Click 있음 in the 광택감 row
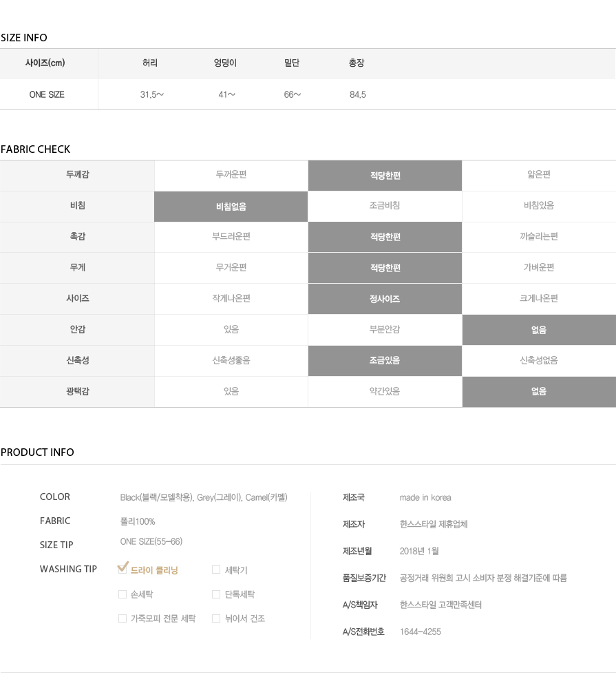Image resolution: width=616 pixels, height=677 pixels. (x=231, y=391)
